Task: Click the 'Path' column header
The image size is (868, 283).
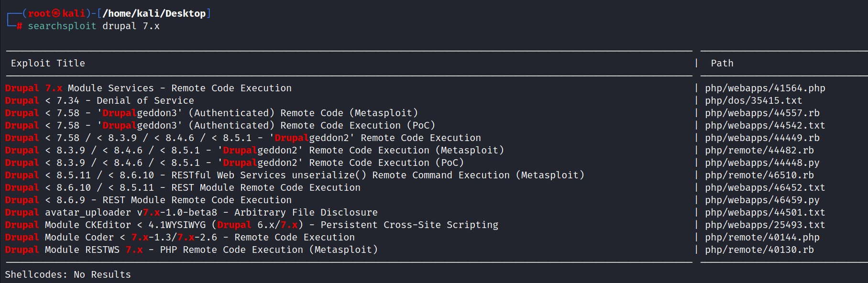Action: [x=722, y=63]
